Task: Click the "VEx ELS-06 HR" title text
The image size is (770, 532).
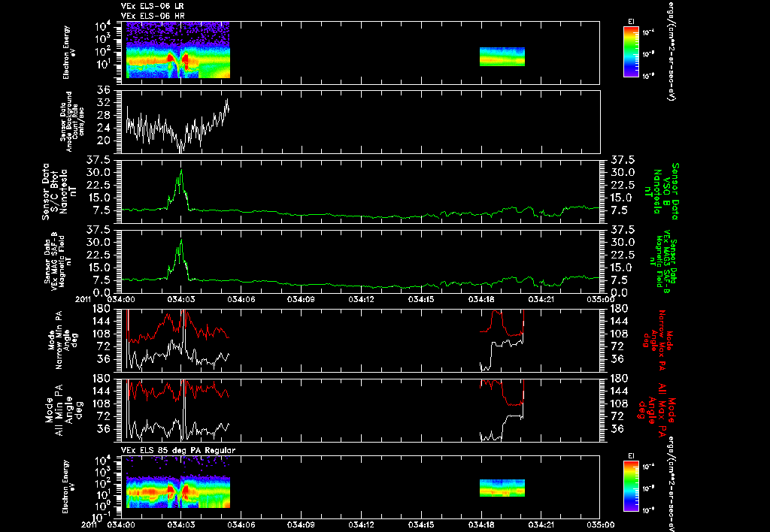Action: [x=152, y=17]
